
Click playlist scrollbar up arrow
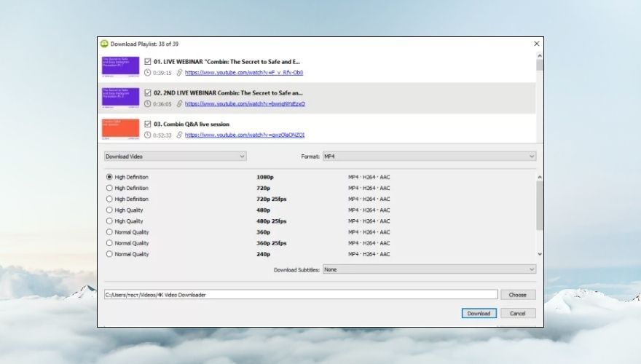540,55
